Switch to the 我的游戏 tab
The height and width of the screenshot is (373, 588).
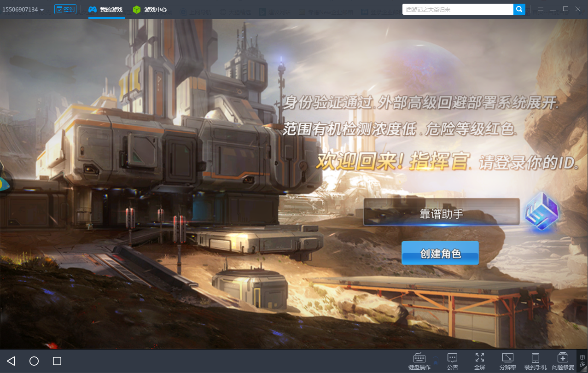(106, 9)
